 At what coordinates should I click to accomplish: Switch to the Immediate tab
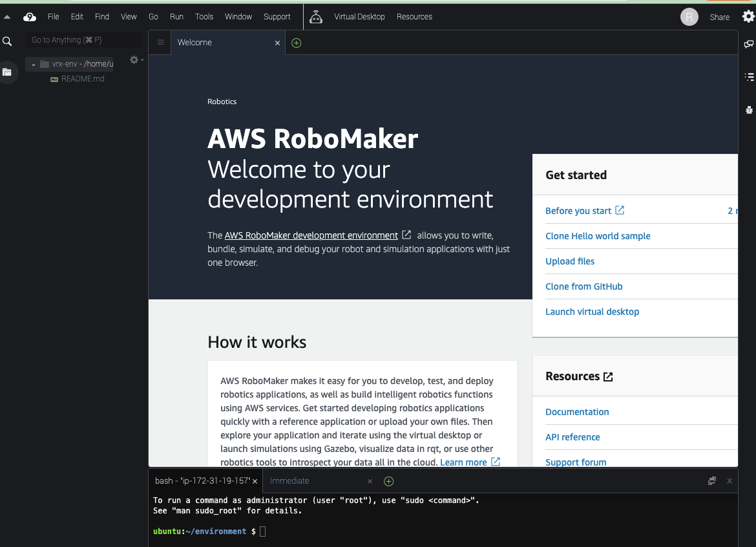pyautogui.click(x=289, y=481)
